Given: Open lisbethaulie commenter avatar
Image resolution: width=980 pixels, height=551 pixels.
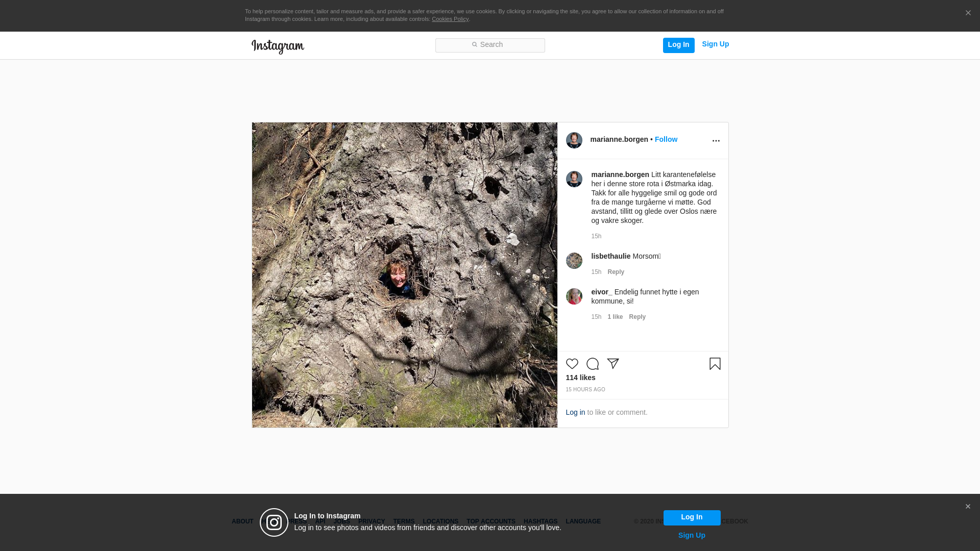Looking at the screenshot, I should click(x=574, y=261).
